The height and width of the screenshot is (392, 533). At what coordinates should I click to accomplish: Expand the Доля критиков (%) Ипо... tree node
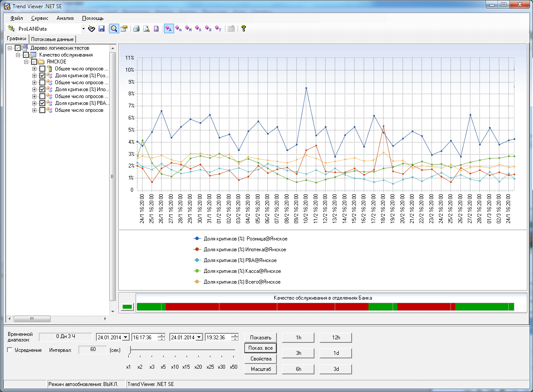coord(34,89)
